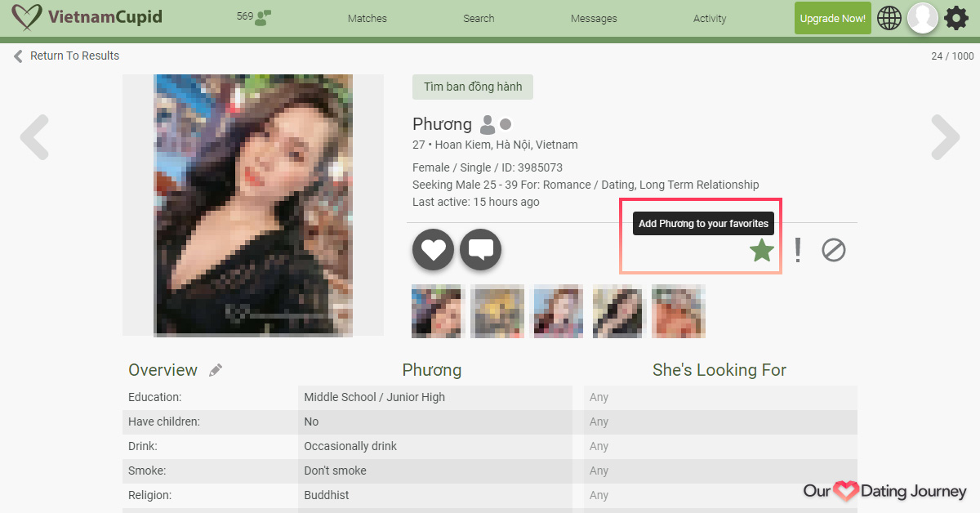Viewport: 980px width, 513px height.
Task: Open the account avatar in header
Action: (x=923, y=18)
